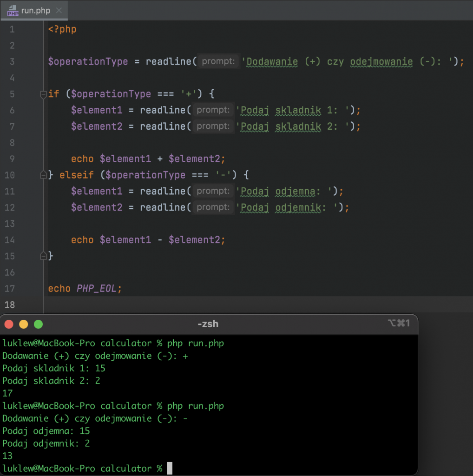This screenshot has width=473, height=476.
Task: Click echo keyword on line 14
Action: 82,240
